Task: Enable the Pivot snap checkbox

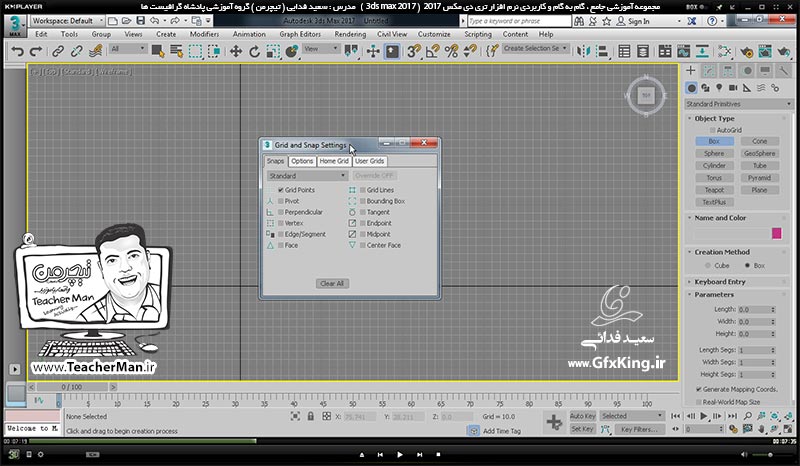Action: tap(281, 201)
